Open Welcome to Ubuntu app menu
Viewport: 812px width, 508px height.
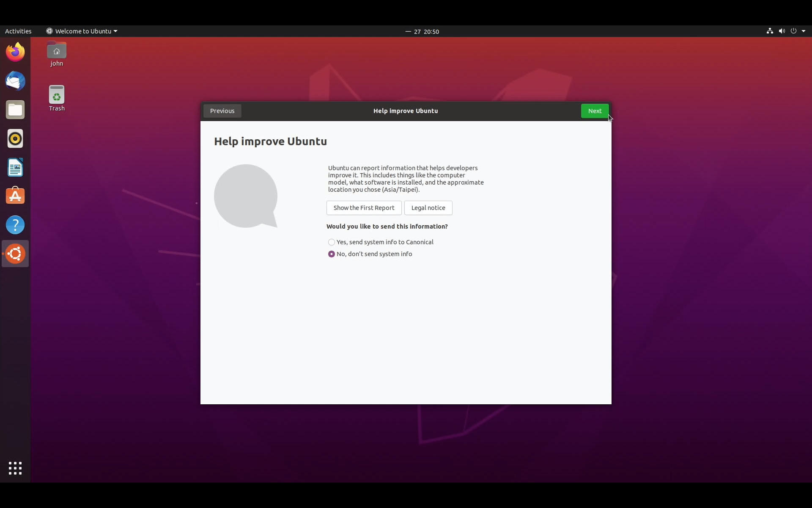pos(82,31)
